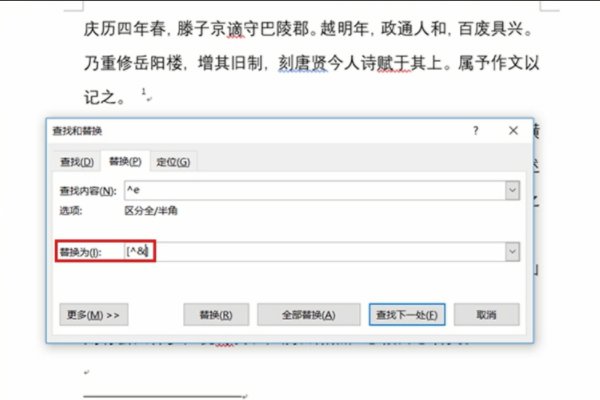Click the 区分全/半角 options text
This screenshot has width=600, height=400.
click(x=151, y=211)
